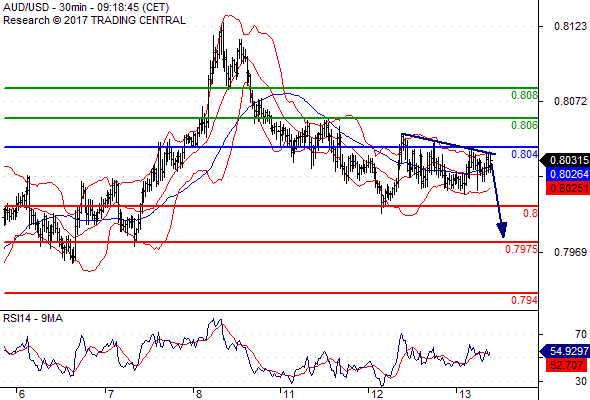Click date label 8 on time axis

coord(198,394)
